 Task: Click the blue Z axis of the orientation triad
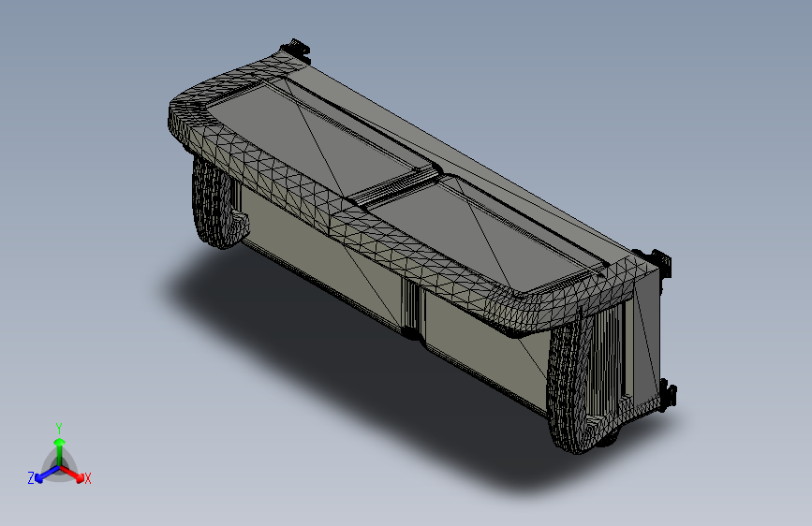(x=47, y=475)
